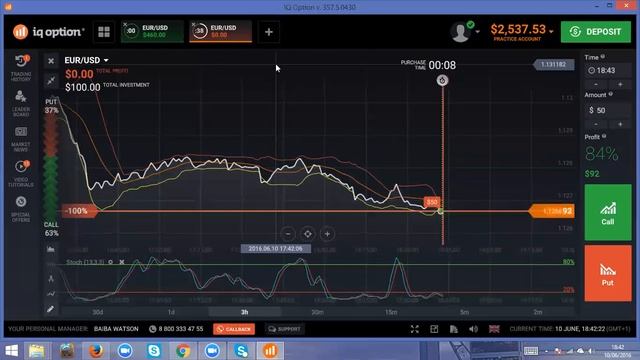Click the collapse chart arrows icon
The height and width of the screenshot is (360, 640).
tap(51, 80)
